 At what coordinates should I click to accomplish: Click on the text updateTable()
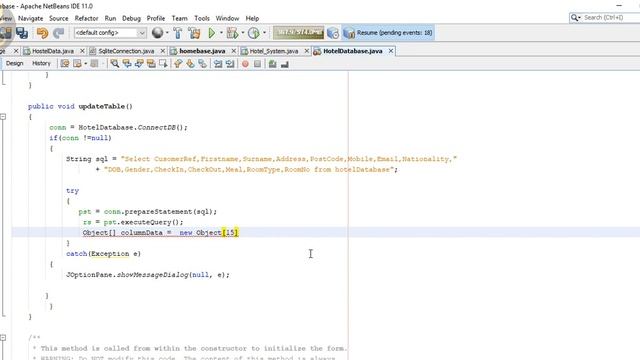pyautogui.click(x=105, y=107)
